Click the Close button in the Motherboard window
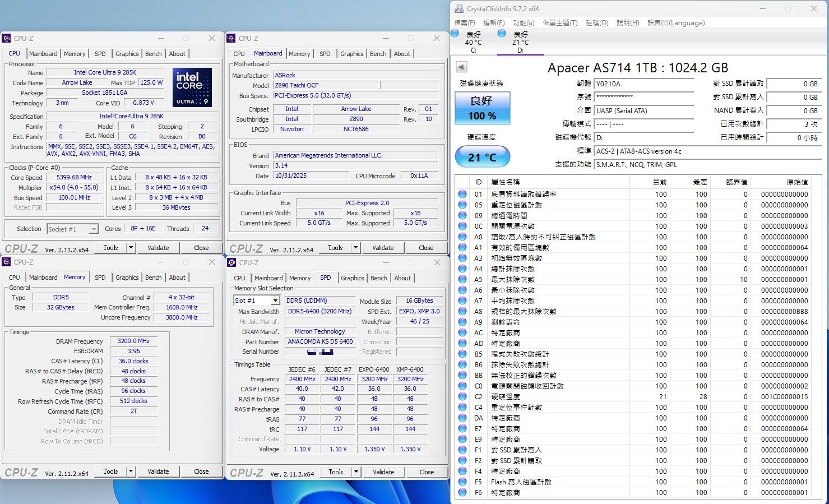 pyautogui.click(x=426, y=247)
